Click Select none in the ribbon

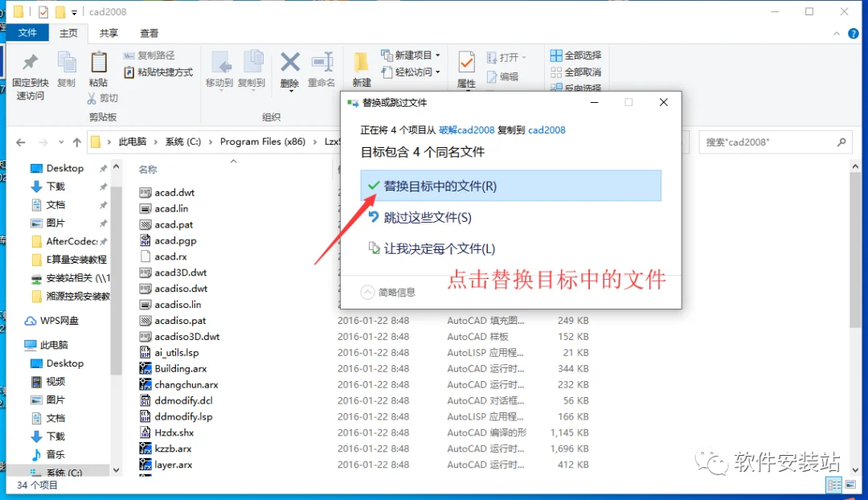[x=575, y=72]
